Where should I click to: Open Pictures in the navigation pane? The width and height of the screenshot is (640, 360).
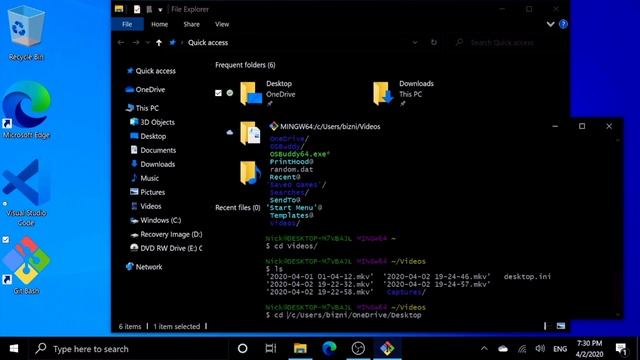click(152, 192)
